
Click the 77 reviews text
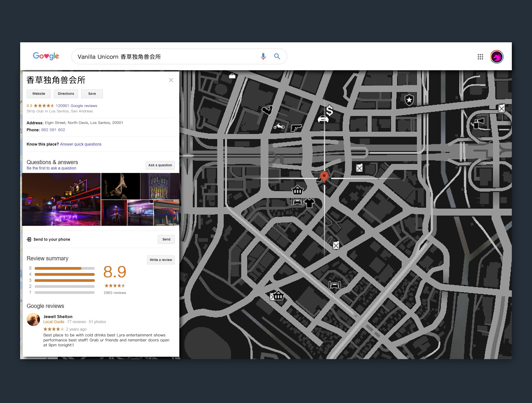coord(76,322)
